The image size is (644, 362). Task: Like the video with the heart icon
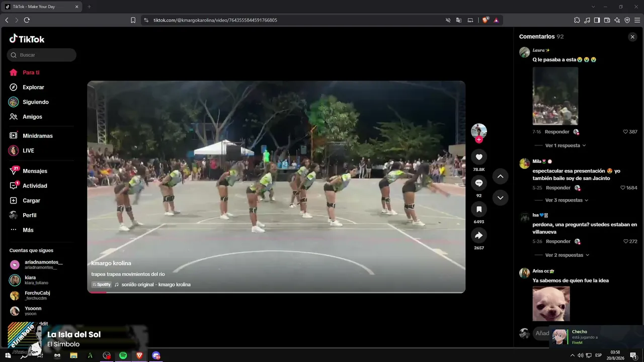478,157
